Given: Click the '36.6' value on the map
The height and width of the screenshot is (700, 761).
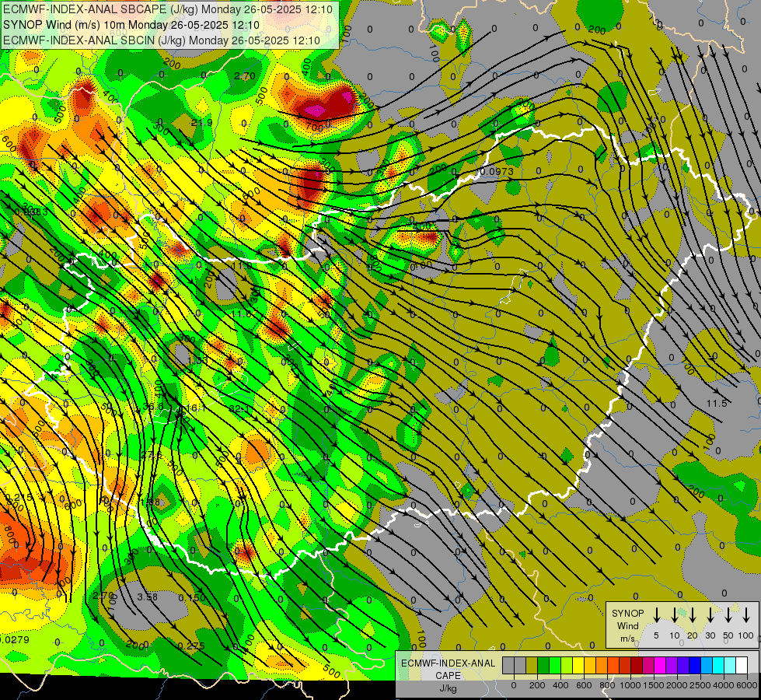Looking at the screenshot, I should [153, 407].
